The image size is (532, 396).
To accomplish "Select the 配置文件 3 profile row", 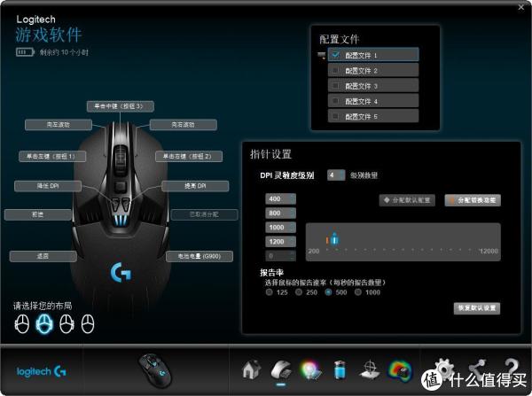I will pyautogui.click(x=373, y=86).
